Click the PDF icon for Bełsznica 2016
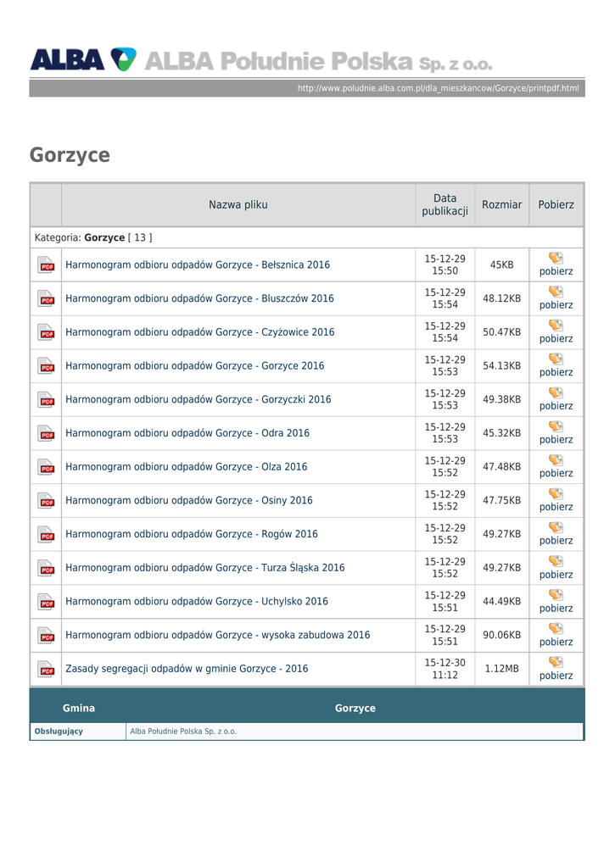This screenshot has height=868, width=615. click(46, 265)
